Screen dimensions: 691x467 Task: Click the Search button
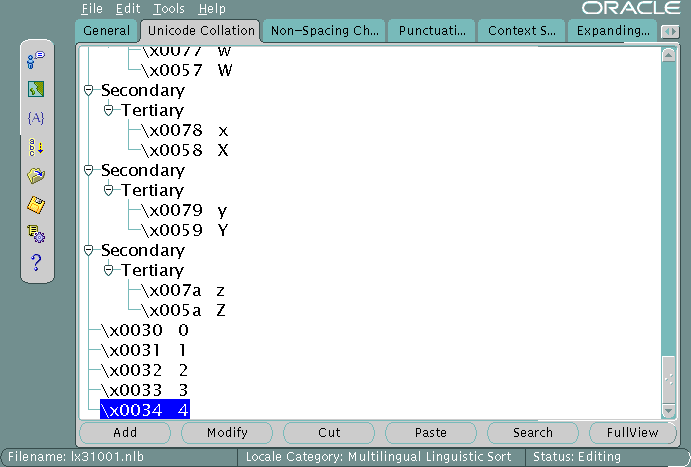tap(532, 433)
